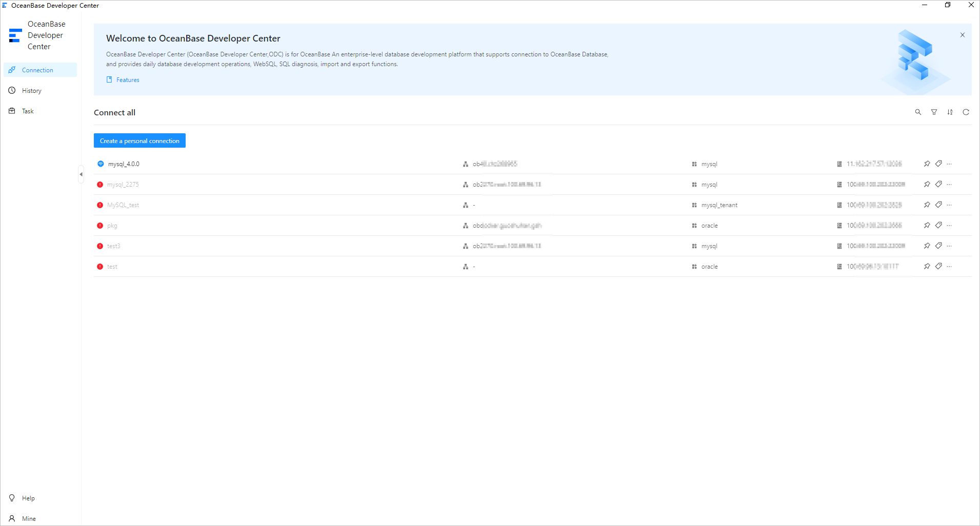This screenshot has height=526, width=980.
Task: Open the mysql_4.0.0 connection
Action: [124, 164]
